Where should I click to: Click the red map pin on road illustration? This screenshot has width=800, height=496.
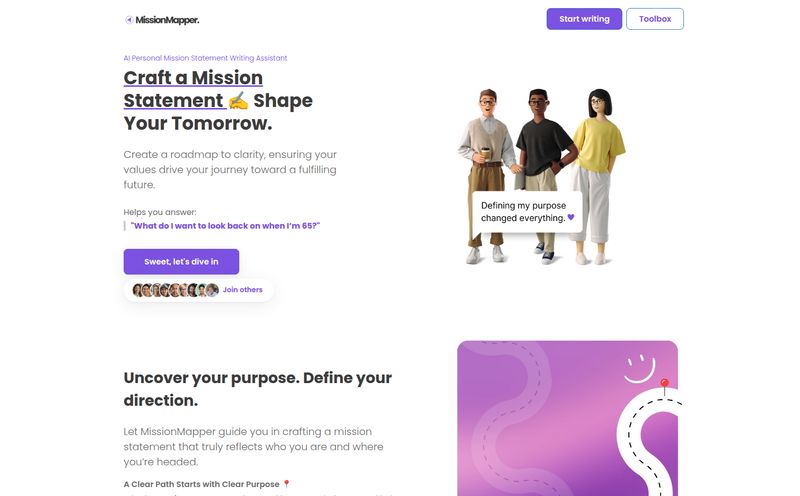(x=664, y=386)
